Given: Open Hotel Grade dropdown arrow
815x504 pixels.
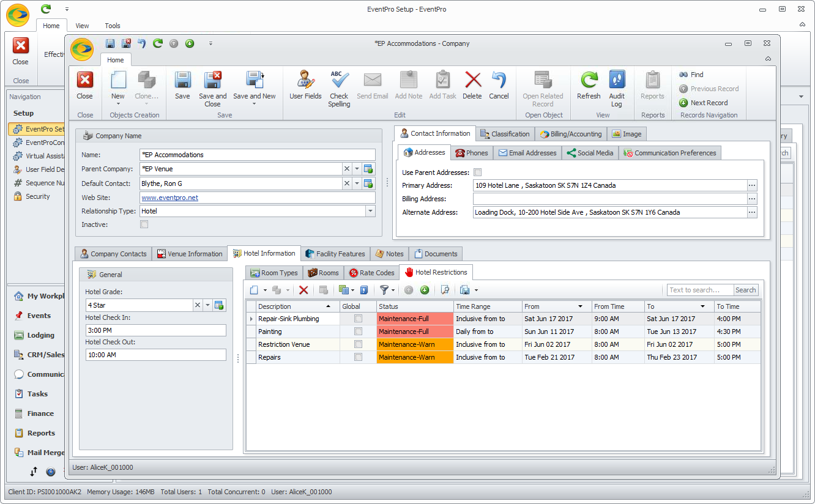Looking at the screenshot, I should tap(207, 305).
